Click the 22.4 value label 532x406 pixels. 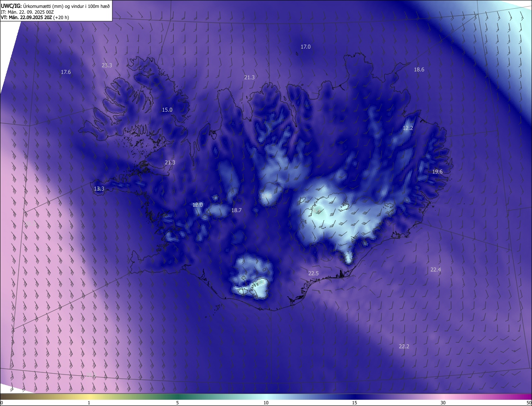(x=436, y=270)
